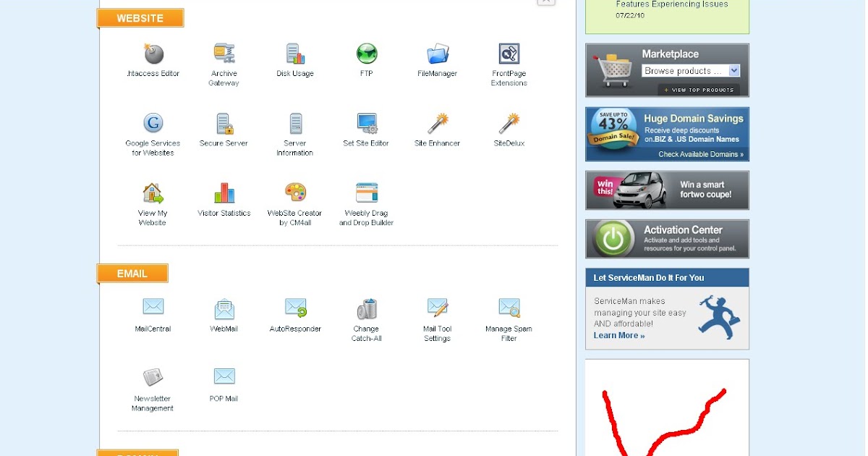The width and height of the screenshot is (868, 456).
Task: Open Visitor Statistics chart icon
Action: [224, 193]
